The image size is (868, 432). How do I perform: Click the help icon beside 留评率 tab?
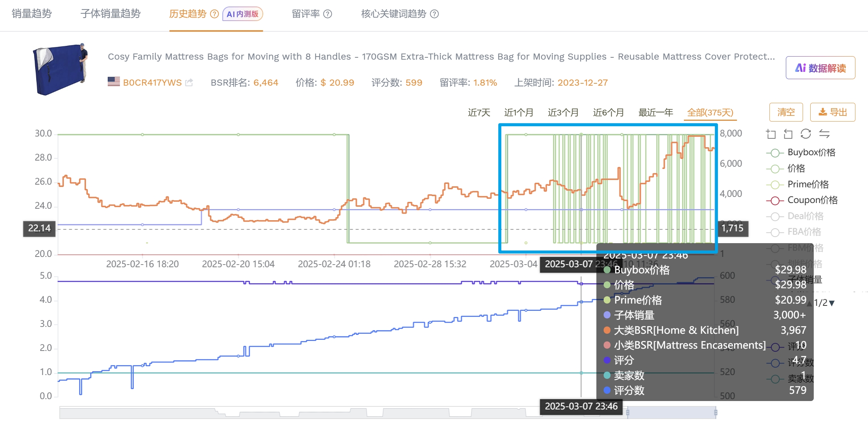click(x=328, y=14)
